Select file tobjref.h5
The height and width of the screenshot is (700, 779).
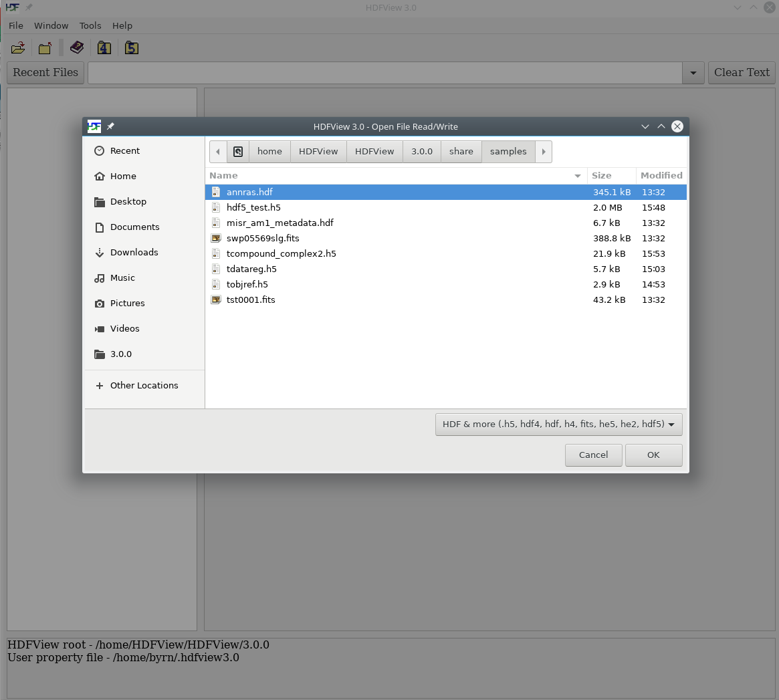[445, 284]
